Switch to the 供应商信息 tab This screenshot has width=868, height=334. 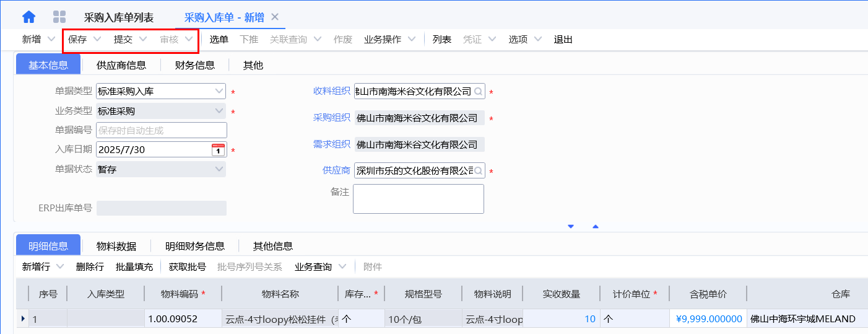121,64
